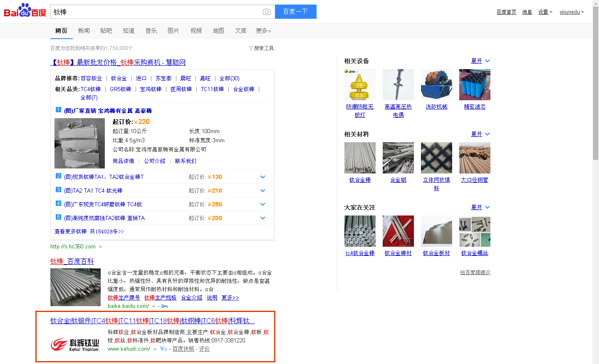Open 合金铝 thumbnail image
Screen dimensions: 599x364
pyautogui.click(x=398, y=158)
